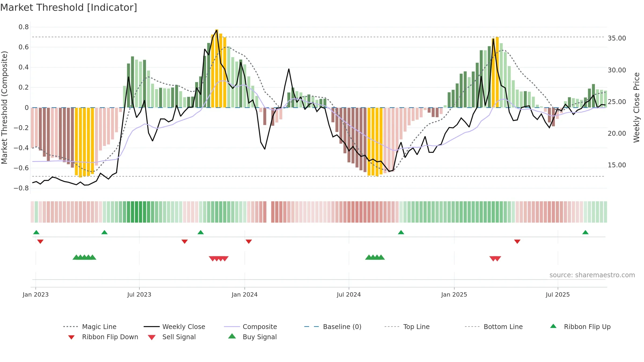The height and width of the screenshot is (362, 644).
Task: Click the Jul 2024 x-axis label
Action: pyautogui.click(x=349, y=295)
